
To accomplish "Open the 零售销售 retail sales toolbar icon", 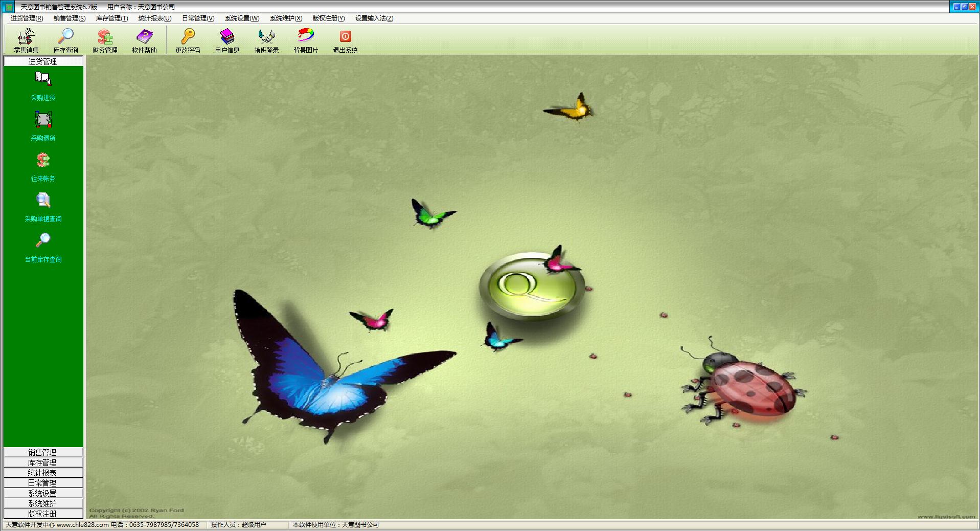I will [26, 41].
